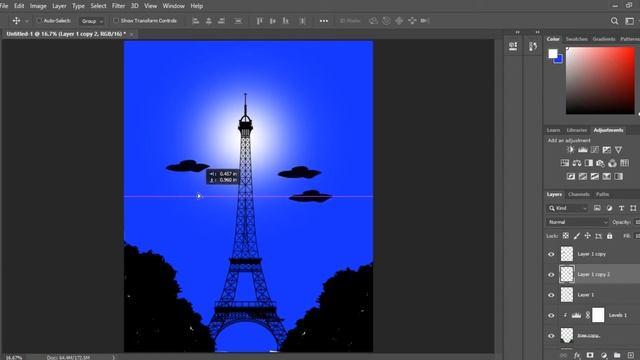Align vertical centers icon in options bar
Viewport: 640px width, 360px height.
coord(273,20)
